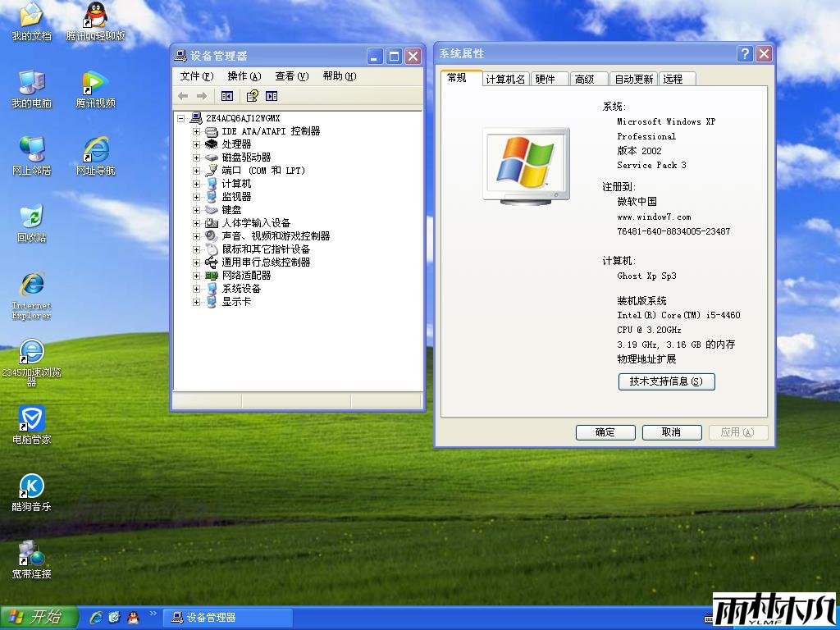Click the www.window7.com registration text
This screenshot has width=840, height=630.
point(655,217)
